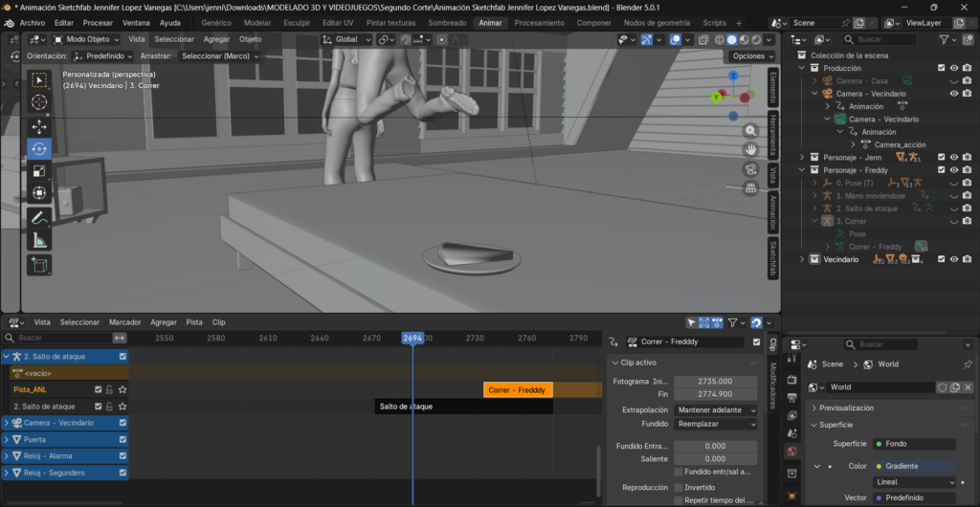The width and height of the screenshot is (980, 507).
Task: Switch perspective/orthographic grid icon
Action: 750,187
